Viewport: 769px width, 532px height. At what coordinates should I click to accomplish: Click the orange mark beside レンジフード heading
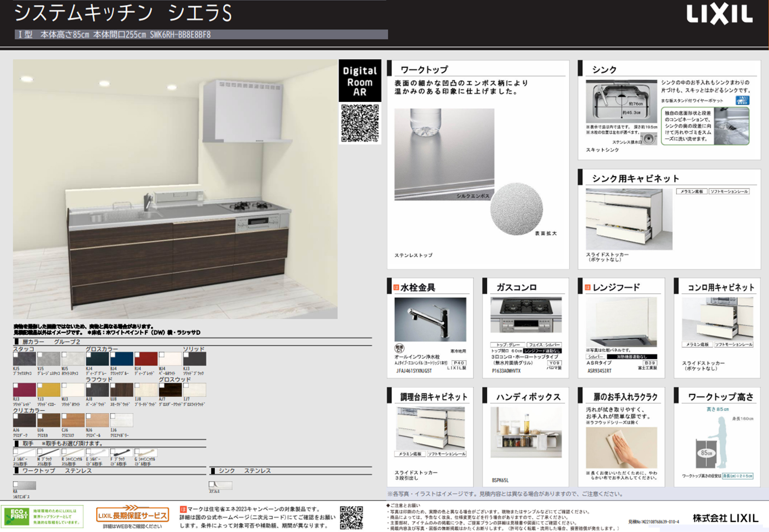(587, 287)
